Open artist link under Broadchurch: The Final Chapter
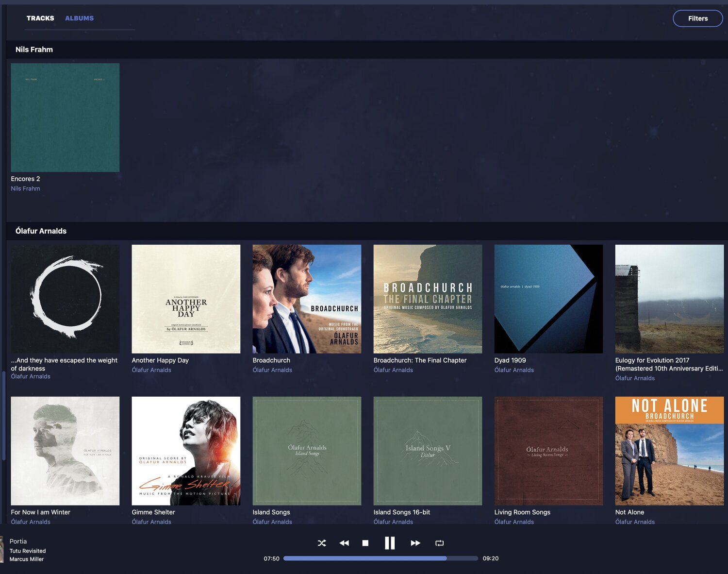This screenshot has height=574, width=728. click(x=393, y=370)
